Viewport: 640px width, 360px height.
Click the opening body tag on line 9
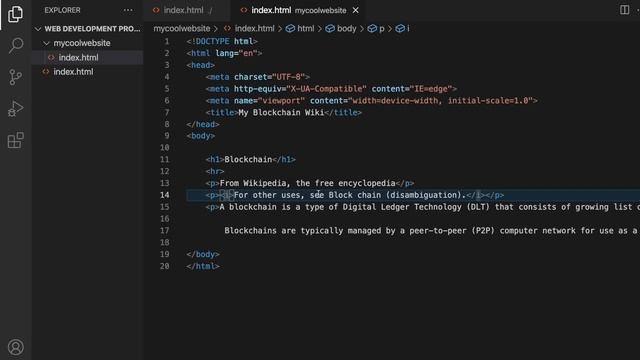click(x=200, y=136)
